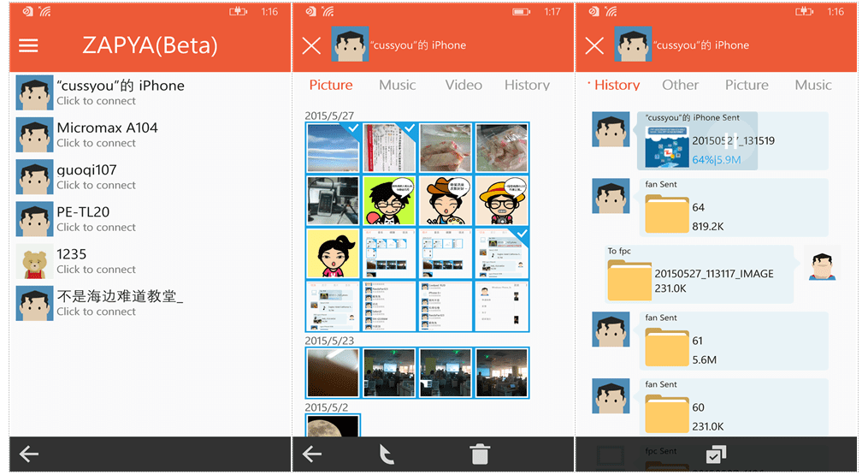Open the folder icon for item 60
Image resolution: width=868 pixels, height=475 pixels.
tap(667, 414)
